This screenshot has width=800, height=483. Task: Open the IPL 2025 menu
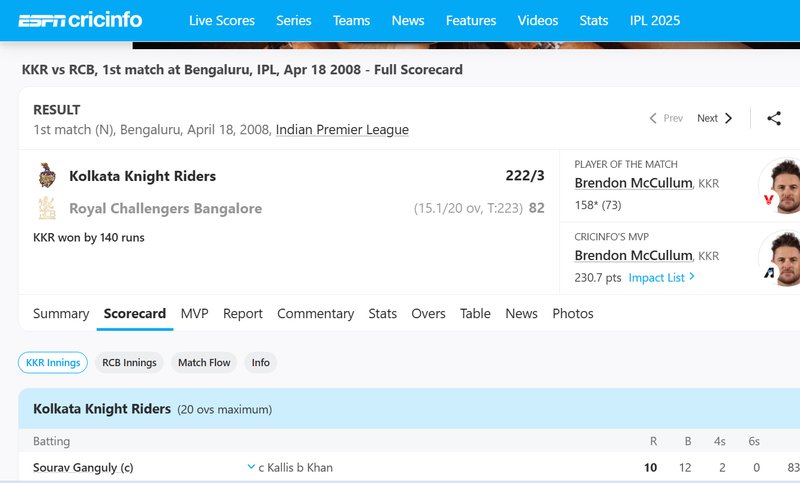pos(655,20)
